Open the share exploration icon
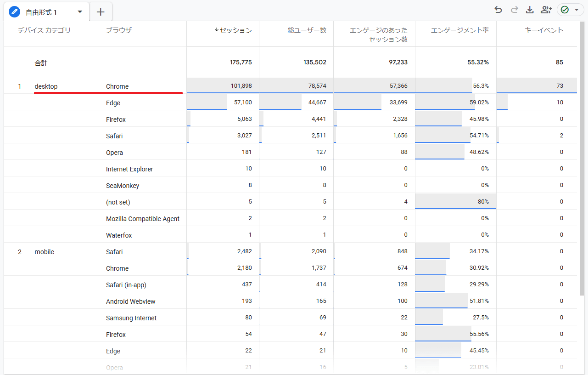 [x=546, y=10]
